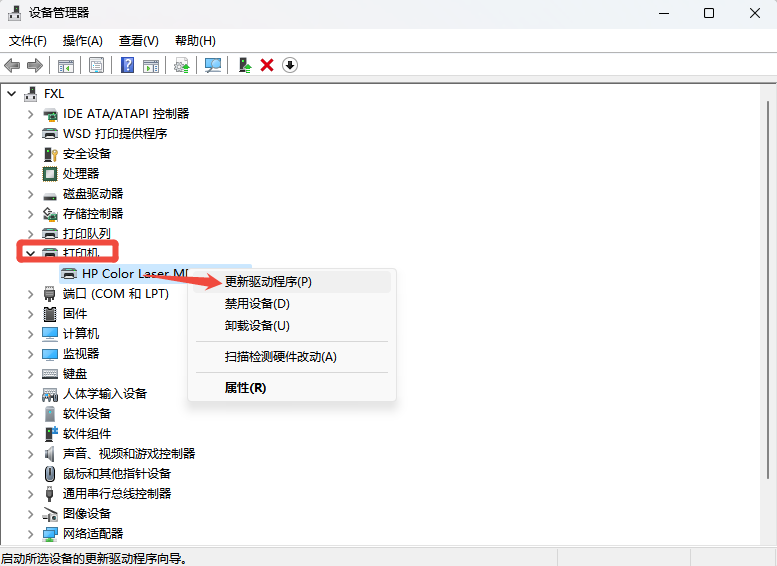Click scan for hardware changes monitor icon
The width and height of the screenshot is (777, 566).
[x=213, y=65]
